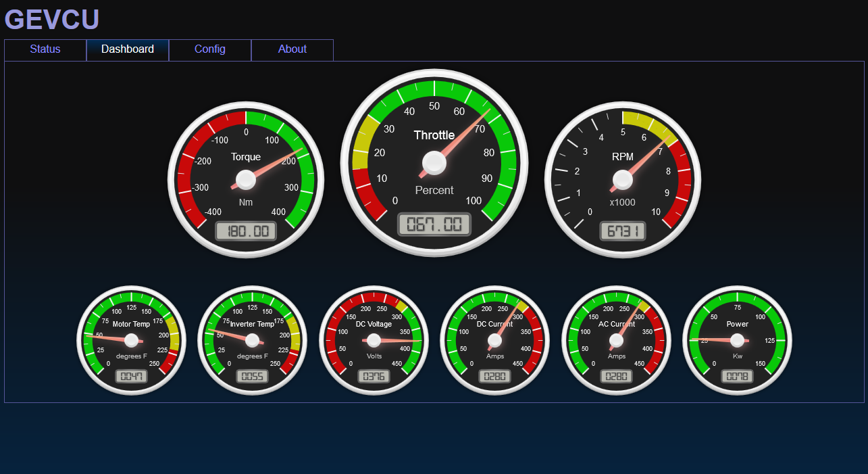Click the Dashboard tab label
The image size is (868, 474).
(x=127, y=49)
